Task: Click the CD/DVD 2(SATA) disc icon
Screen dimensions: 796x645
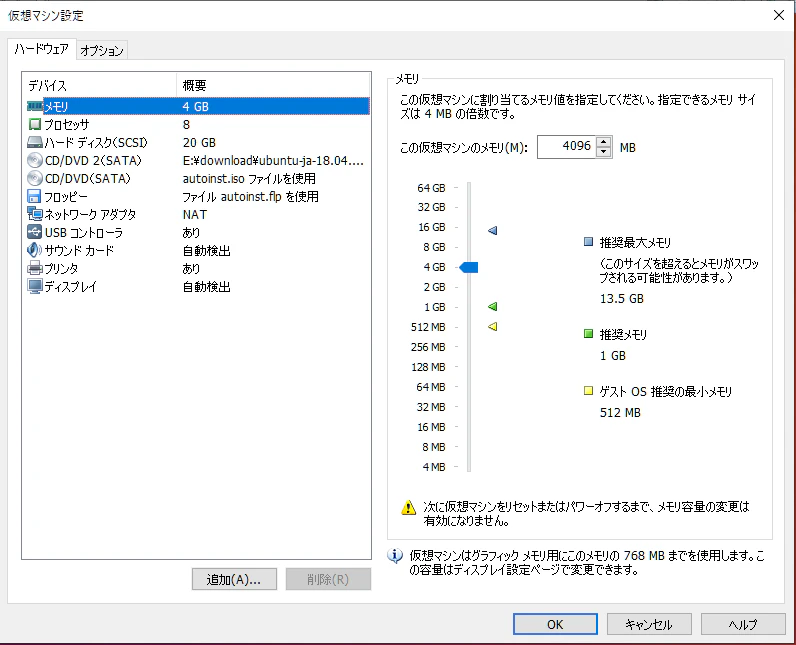Action: [35, 160]
